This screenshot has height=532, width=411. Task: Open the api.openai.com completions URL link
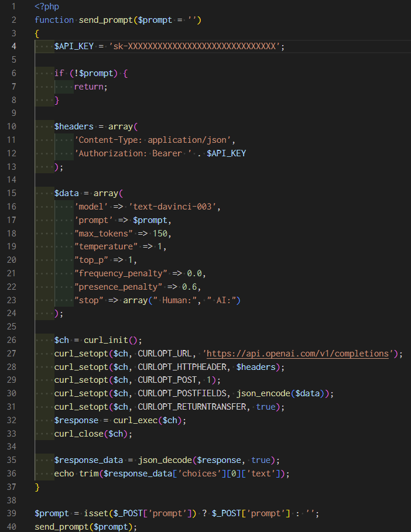tap(297, 353)
